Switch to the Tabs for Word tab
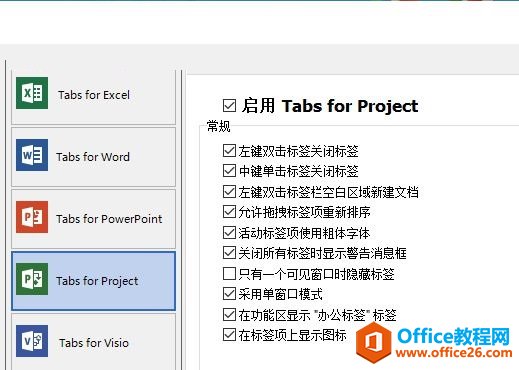Viewport: 519px width, 370px height. coord(94,157)
